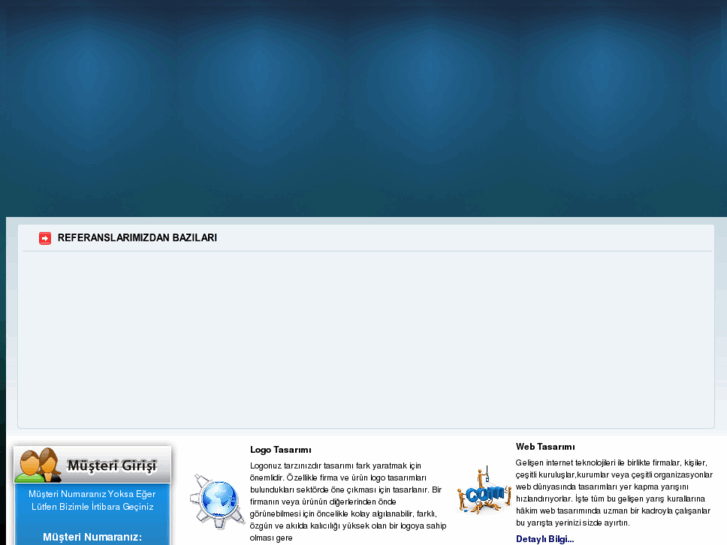
Task: Click the .com construction Web Tasarımı icon
Action: [483, 491]
